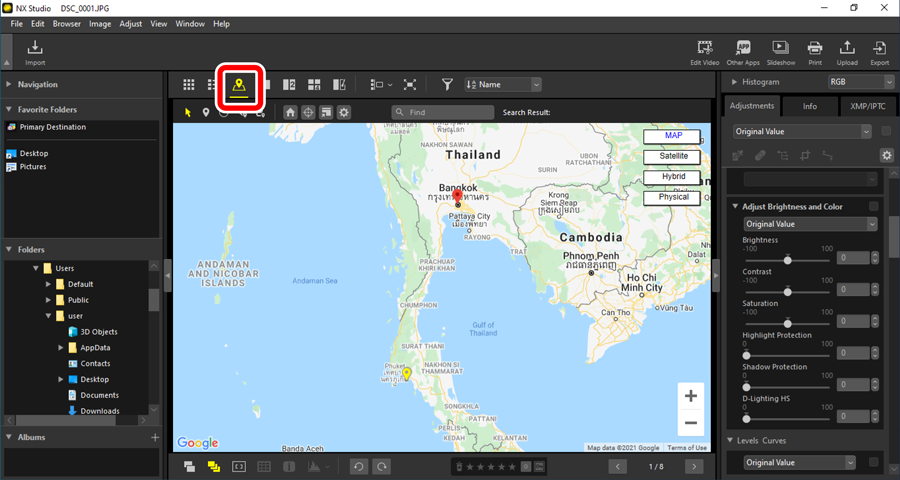Screen dimensions: 900x480
Task: Click the red map pin near Bangkok
Action: pyautogui.click(x=457, y=198)
